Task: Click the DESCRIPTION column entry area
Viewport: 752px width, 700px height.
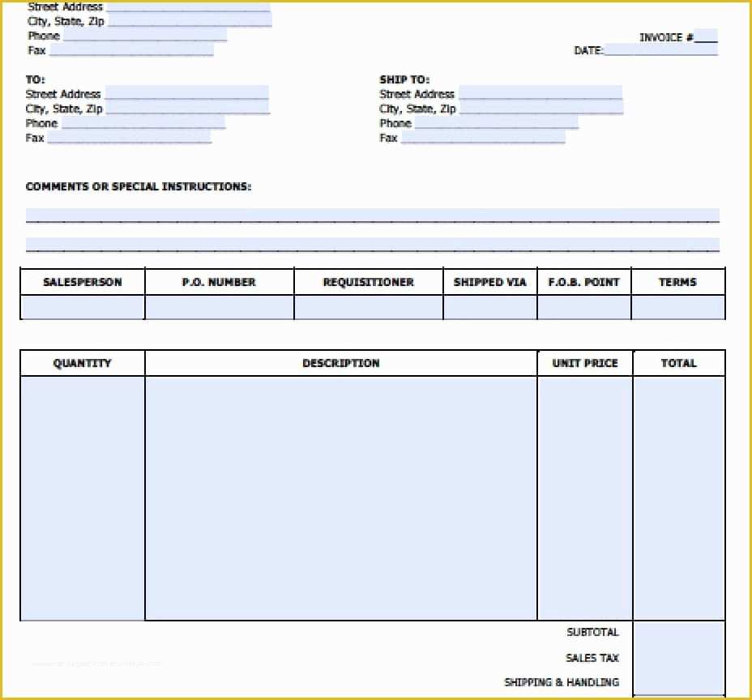Action: pyautogui.click(x=341, y=498)
